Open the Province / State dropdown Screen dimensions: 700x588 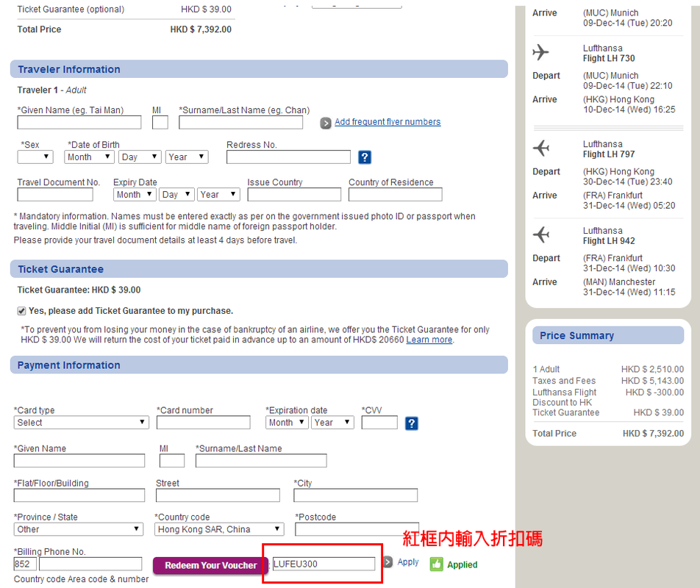(x=78, y=529)
